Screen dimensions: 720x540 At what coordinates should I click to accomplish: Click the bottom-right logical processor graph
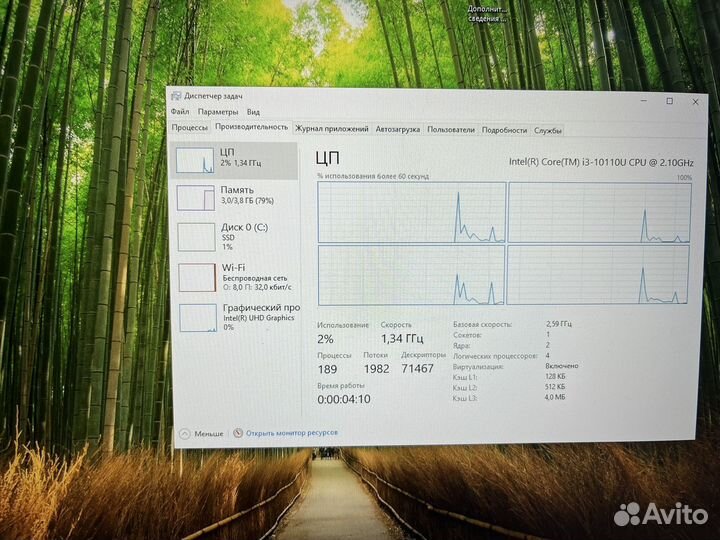point(598,275)
